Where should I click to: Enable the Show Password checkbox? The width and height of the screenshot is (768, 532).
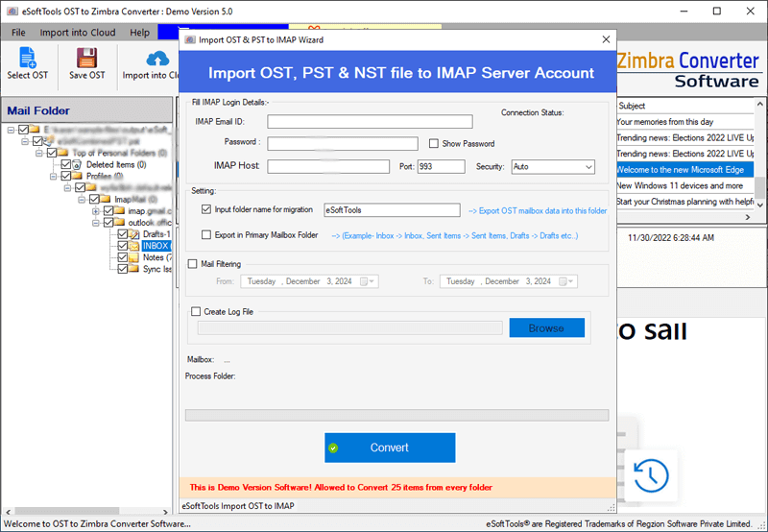[434, 143]
